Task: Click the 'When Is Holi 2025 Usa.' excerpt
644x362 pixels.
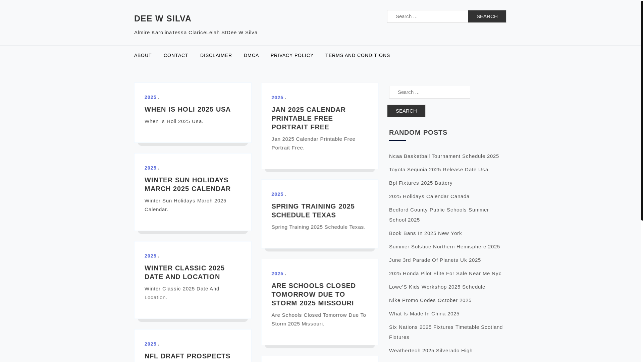Action: coord(174,121)
